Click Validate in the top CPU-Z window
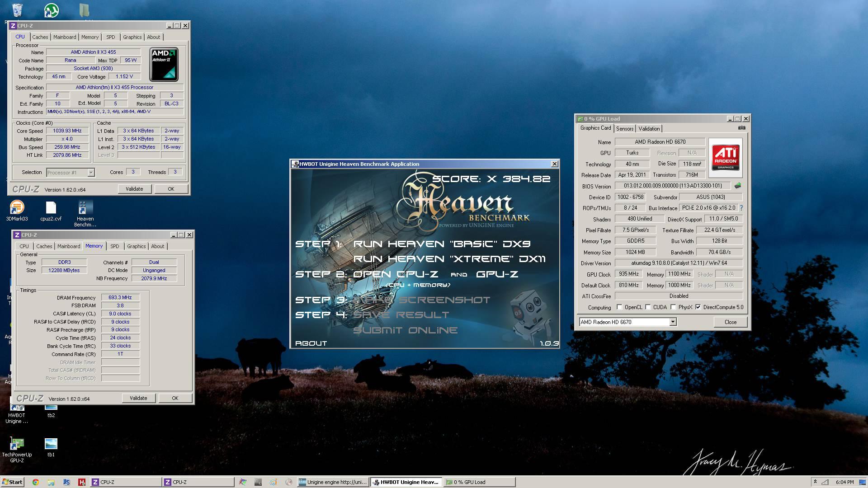This screenshot has width=868, height=488. tap(134, 189)
